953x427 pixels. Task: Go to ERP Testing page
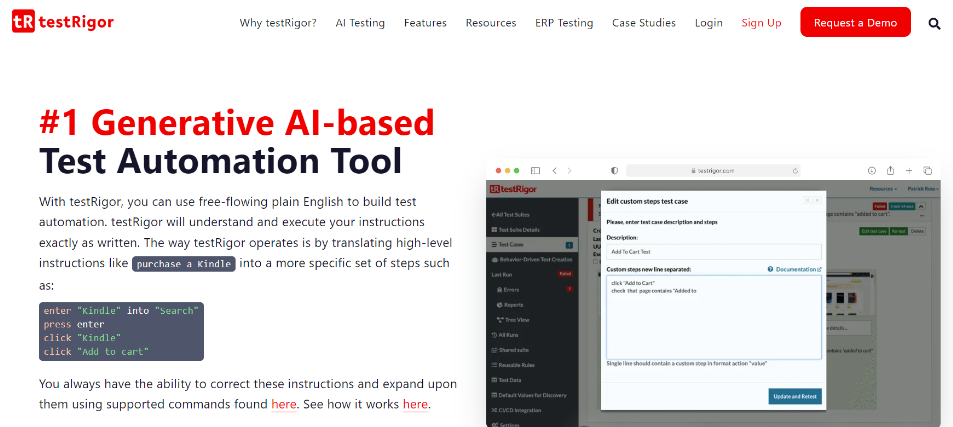click(x=564, y=23)
